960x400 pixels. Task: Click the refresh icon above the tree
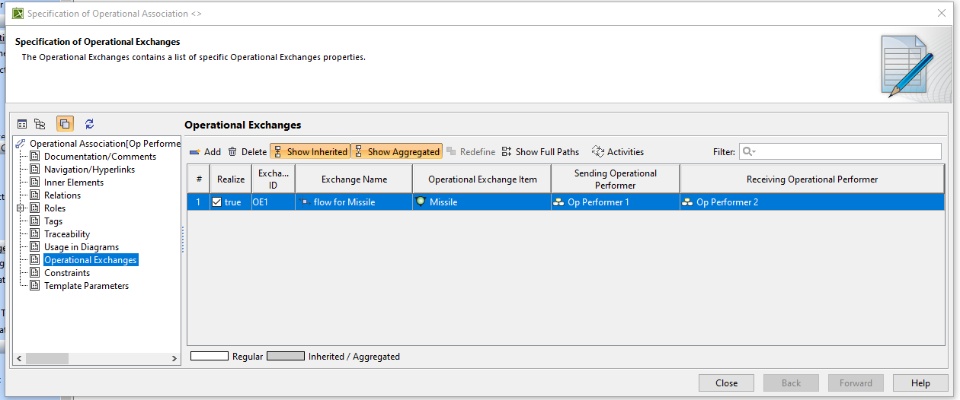[89, 124]
